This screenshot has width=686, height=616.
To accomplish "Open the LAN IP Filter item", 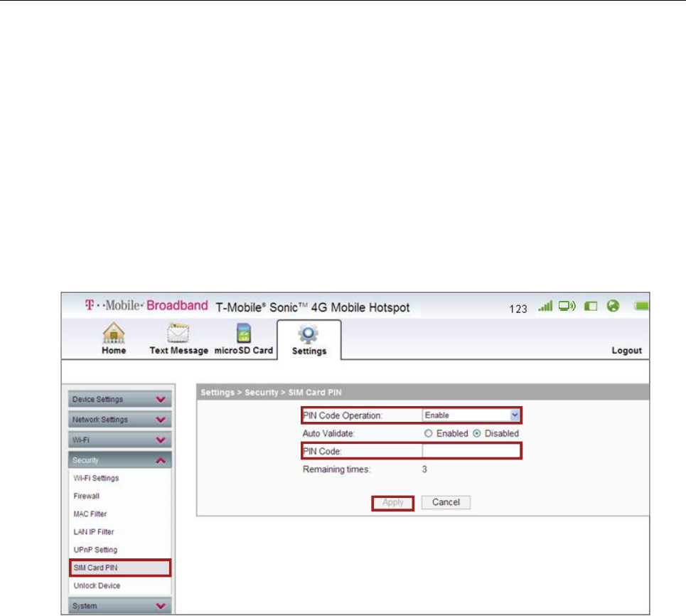I will 94,532.
